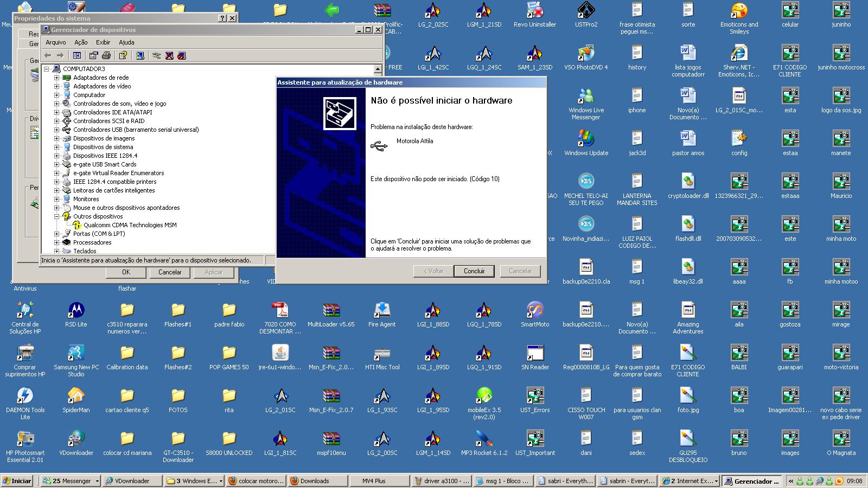
Task: Select Dispositivos IEEE 1284.4 in tree
Action: coord(105,156)
